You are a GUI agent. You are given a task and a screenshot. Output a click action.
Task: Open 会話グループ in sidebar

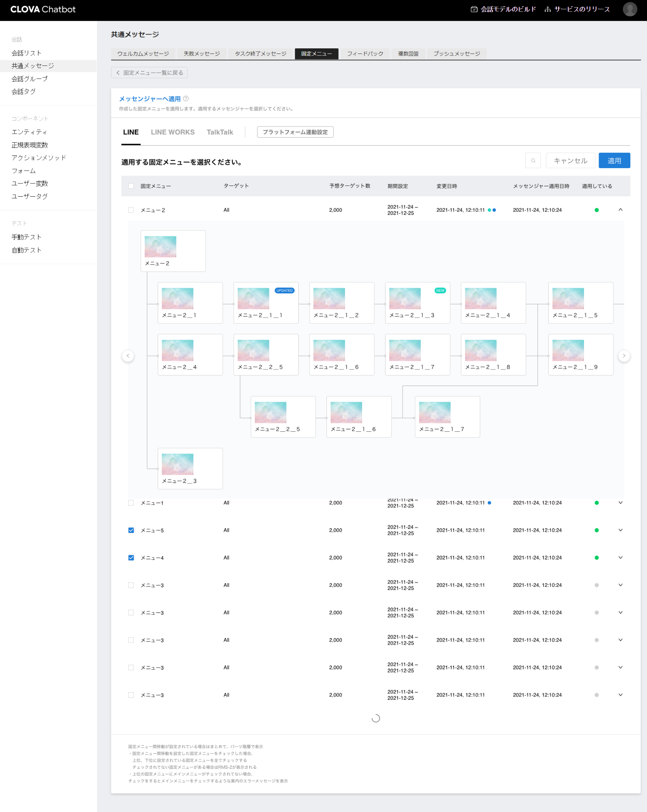pyautogui.click(x=30, y=79)
